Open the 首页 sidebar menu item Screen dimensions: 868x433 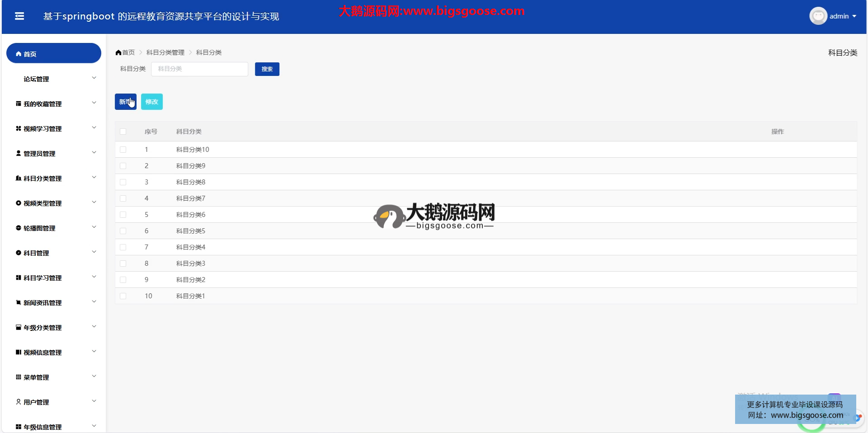(x=53, y=53)
